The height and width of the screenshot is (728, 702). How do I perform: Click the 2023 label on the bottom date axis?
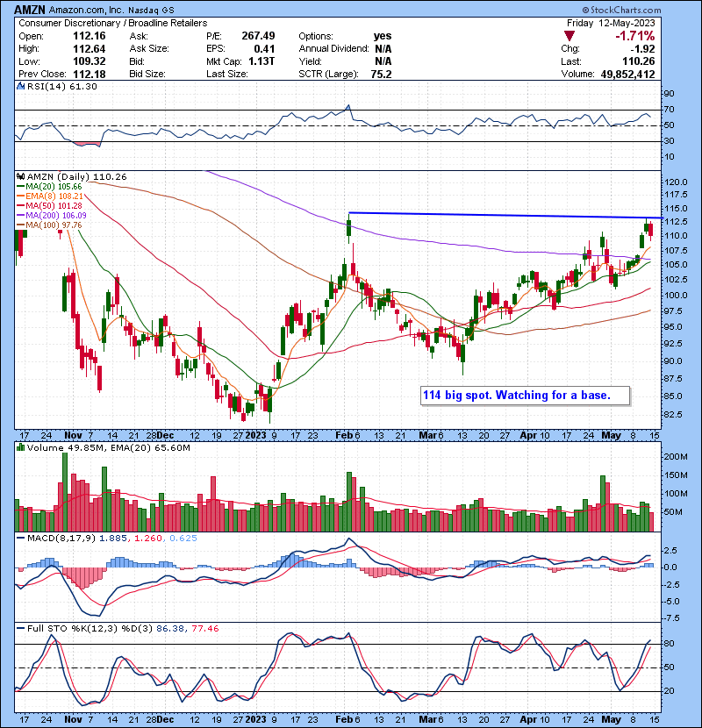pyautogui.click(x=255, y=719)
